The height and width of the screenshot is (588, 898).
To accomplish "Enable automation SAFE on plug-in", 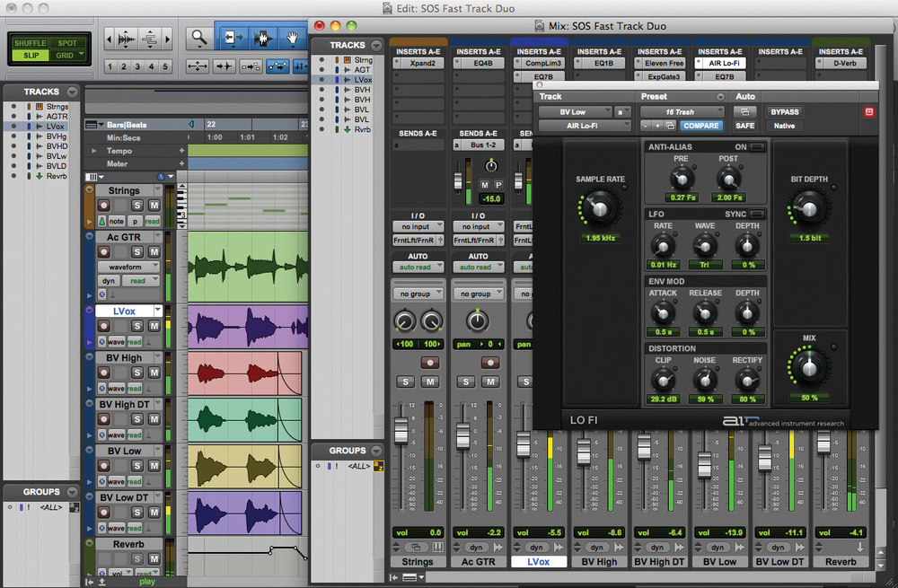I will pyautogui.click(x=744, y=126).
